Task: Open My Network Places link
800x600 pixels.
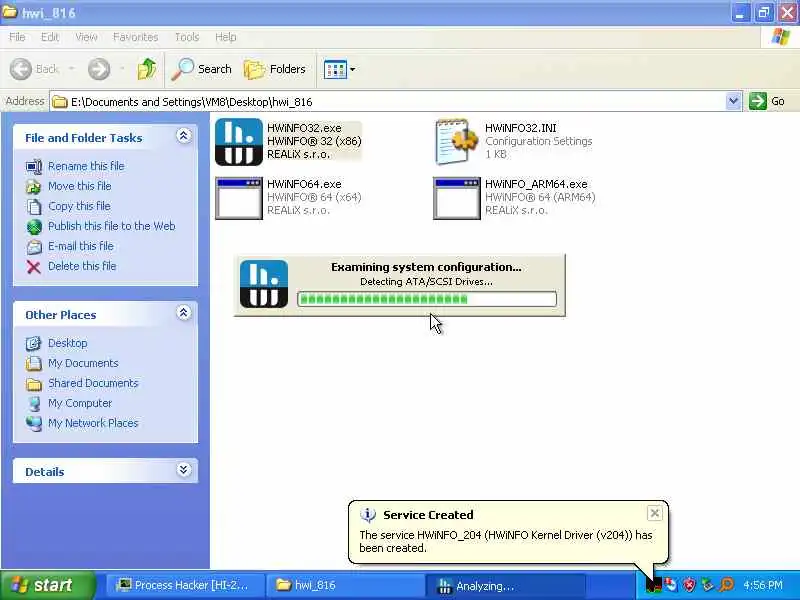Action: coord(93,423)
